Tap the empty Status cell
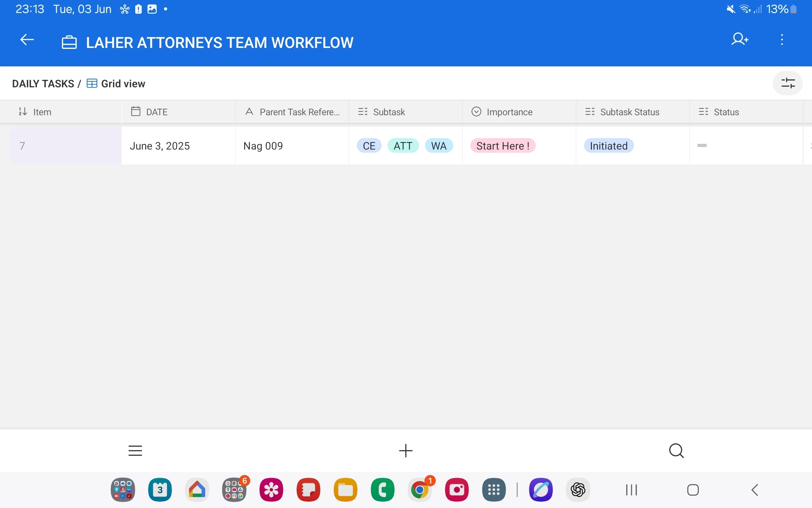The height and width of the screenshot is (508, 812). (747, 145)
